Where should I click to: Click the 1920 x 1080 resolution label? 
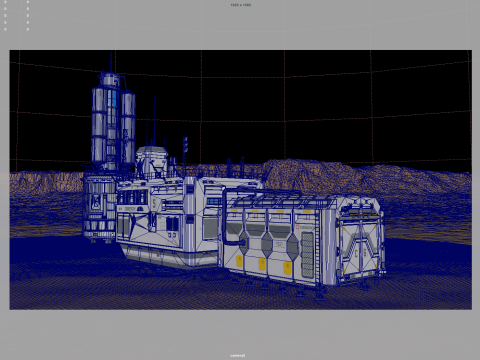click(240, 5)
